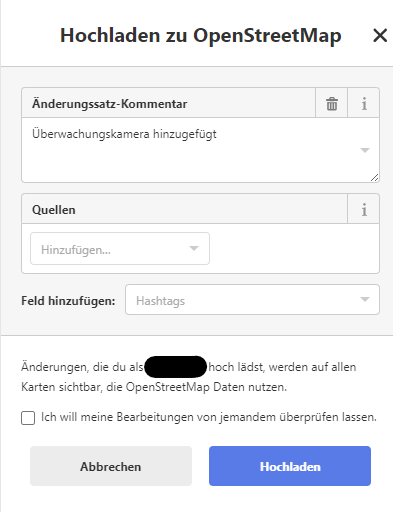Click the Abbrechen button
Screen dimensions: 393x512
pos(111,466)
